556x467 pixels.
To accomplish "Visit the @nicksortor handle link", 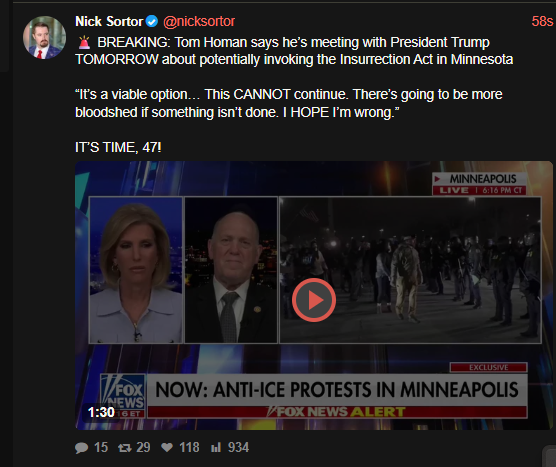I will click(x=199, y=22).
